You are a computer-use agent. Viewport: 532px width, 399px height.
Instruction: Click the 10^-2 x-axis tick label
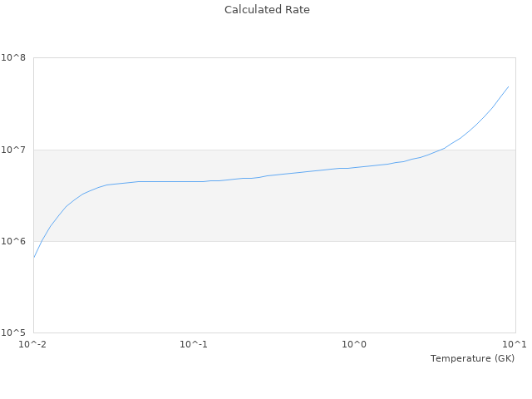pyautogui.click(x=33, y=344)
